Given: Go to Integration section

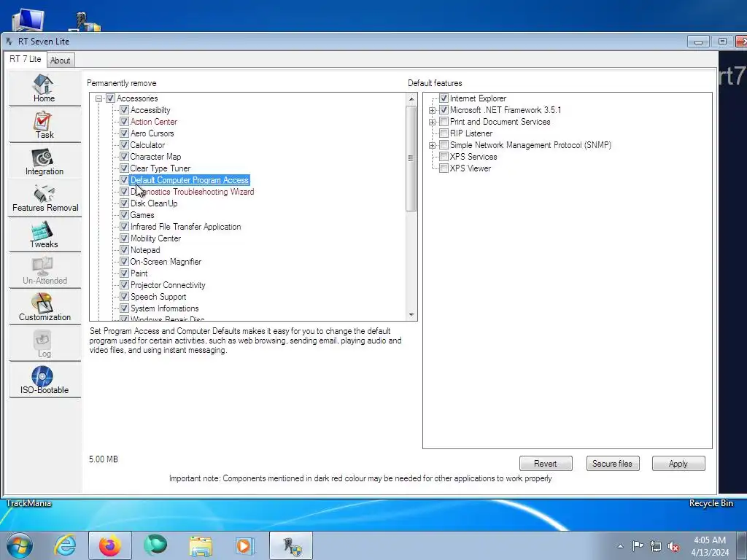Looking at the screenshot, I should point(44,161).
